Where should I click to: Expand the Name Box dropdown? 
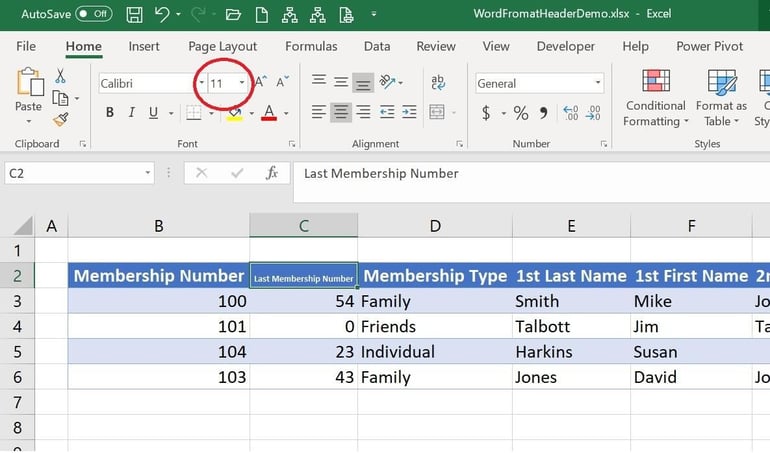click(x=147, y=173)
